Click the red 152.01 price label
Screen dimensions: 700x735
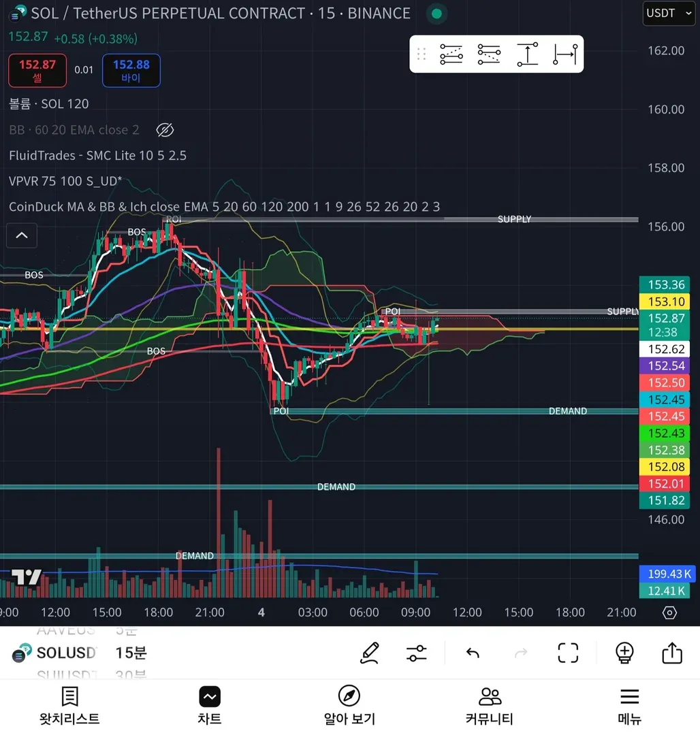[665, 484]
